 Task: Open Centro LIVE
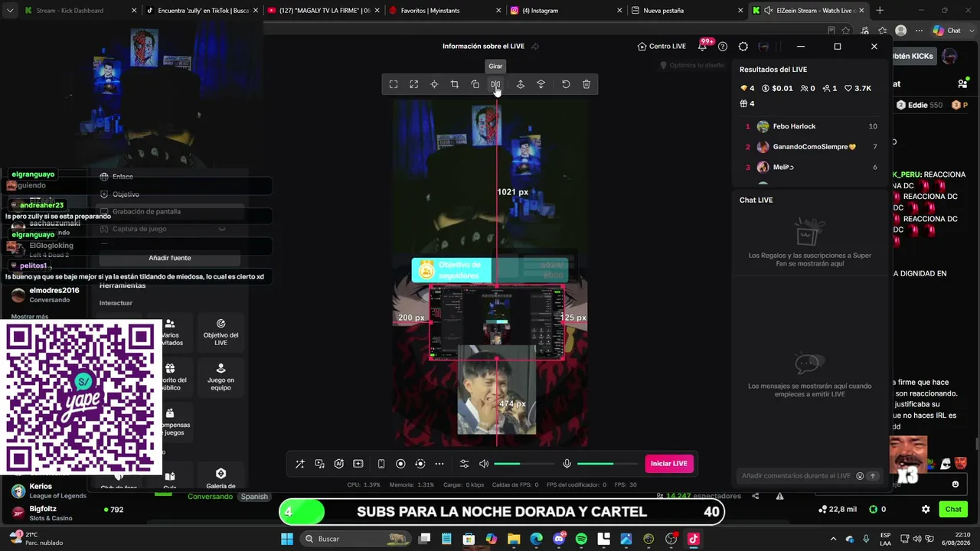coord(661,47)
